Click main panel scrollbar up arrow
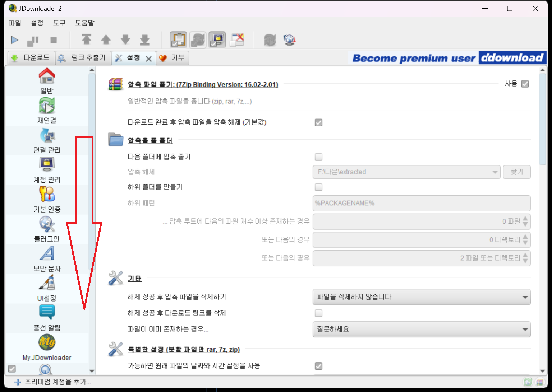552x392 pixels. point(543,70)
